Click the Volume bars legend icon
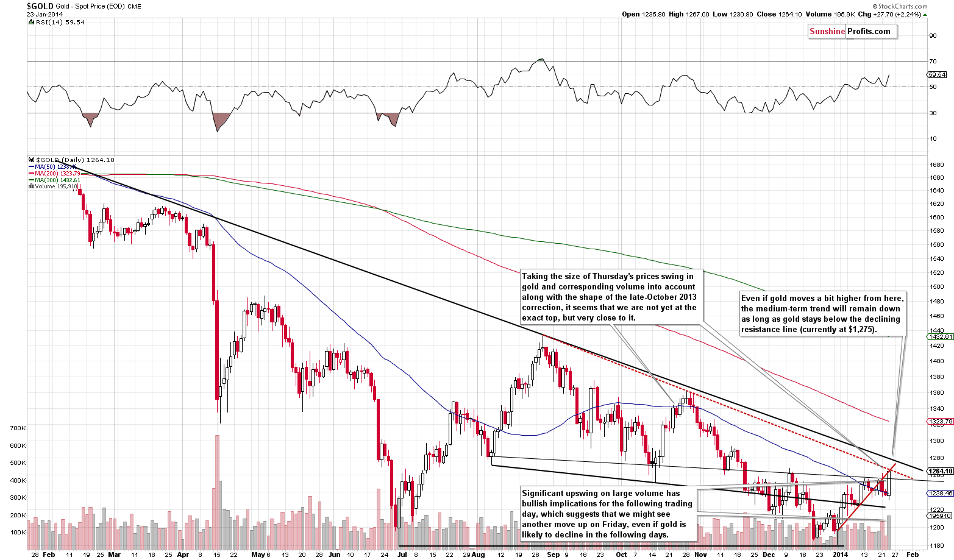The width and height of the screenshot is (954, 560). pos(31,186)
